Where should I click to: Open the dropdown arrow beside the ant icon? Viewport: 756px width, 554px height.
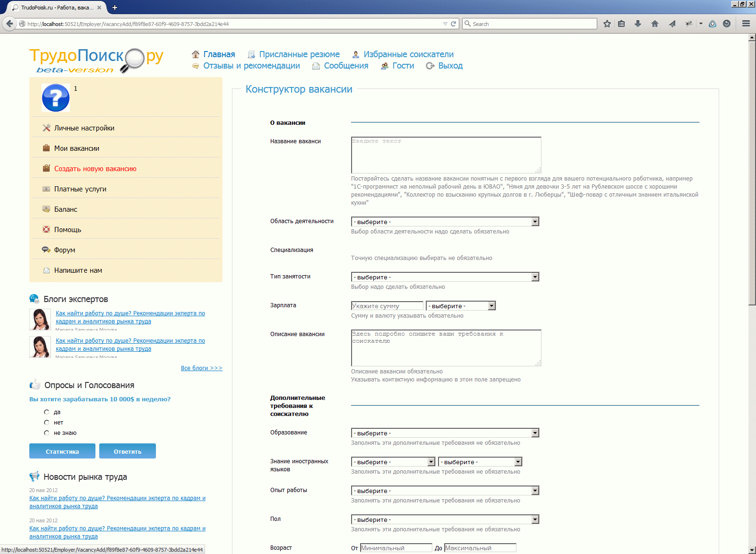click(x=701, y=24)
